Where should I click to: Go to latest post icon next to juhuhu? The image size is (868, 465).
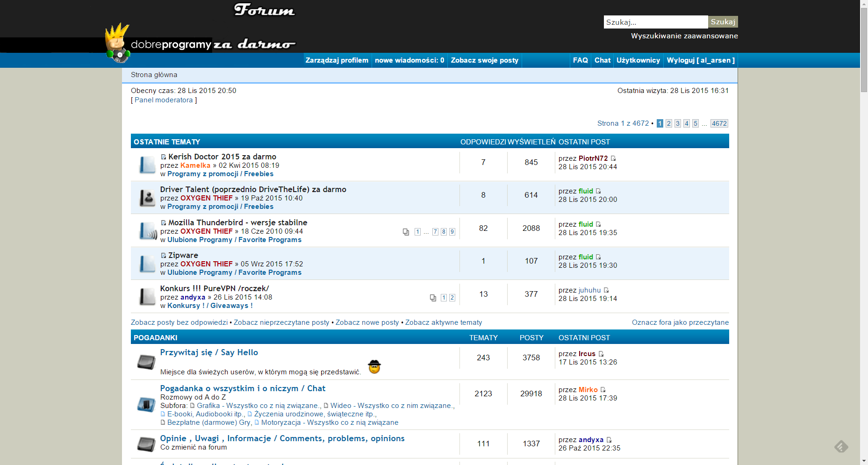[606, 290]
